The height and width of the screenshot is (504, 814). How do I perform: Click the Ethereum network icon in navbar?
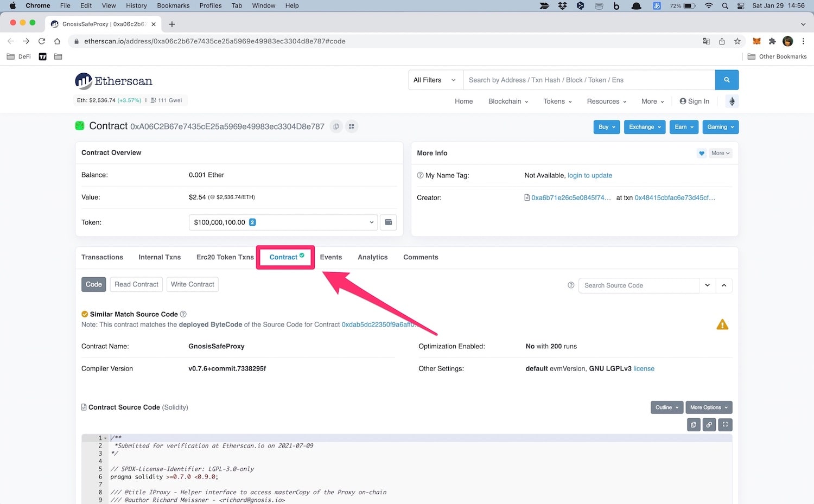tap(732, 101)
